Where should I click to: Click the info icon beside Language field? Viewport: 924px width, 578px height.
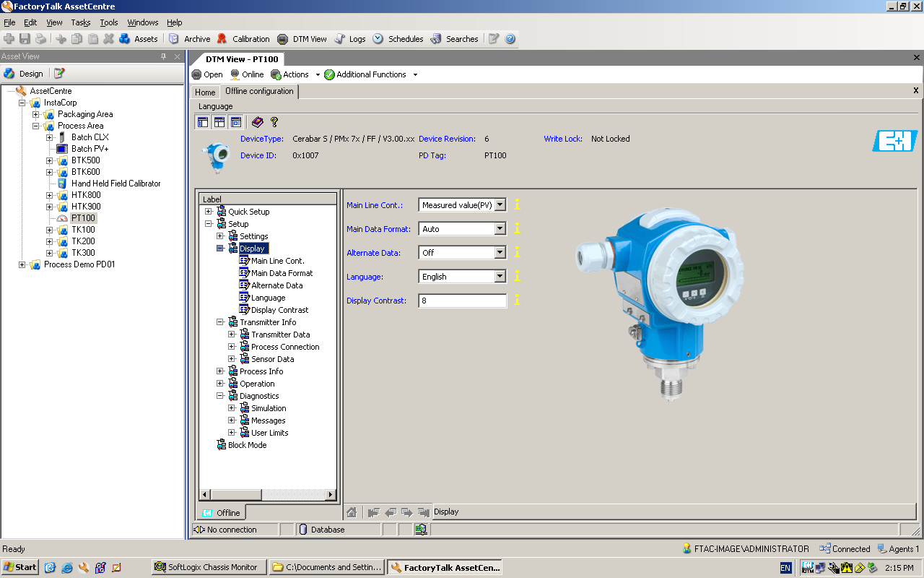click(x=517, y=276)
